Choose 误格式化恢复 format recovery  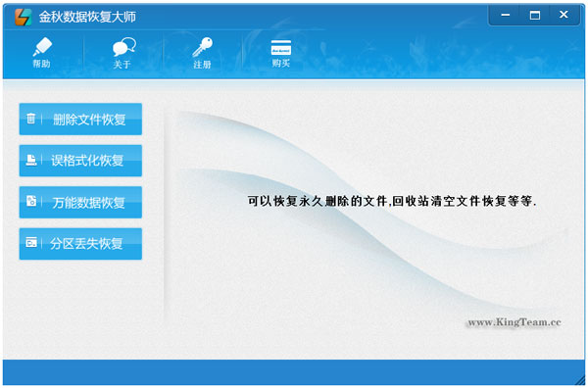[x=80, y=161]
